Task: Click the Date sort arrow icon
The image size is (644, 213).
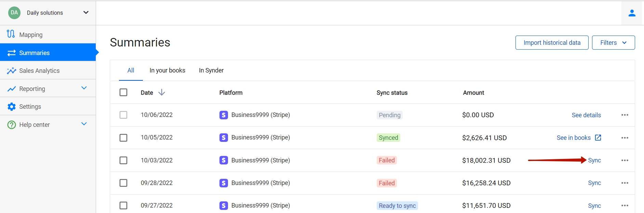Action: click(162, 92)
